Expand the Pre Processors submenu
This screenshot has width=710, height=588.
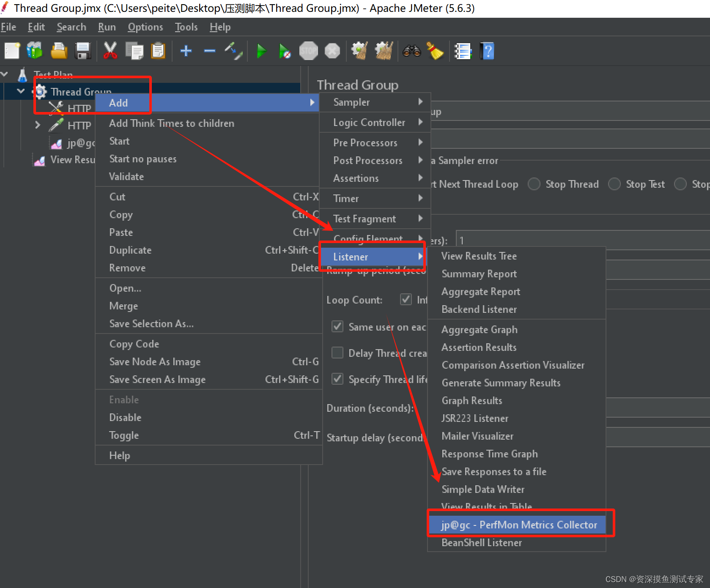pos(375,143)
